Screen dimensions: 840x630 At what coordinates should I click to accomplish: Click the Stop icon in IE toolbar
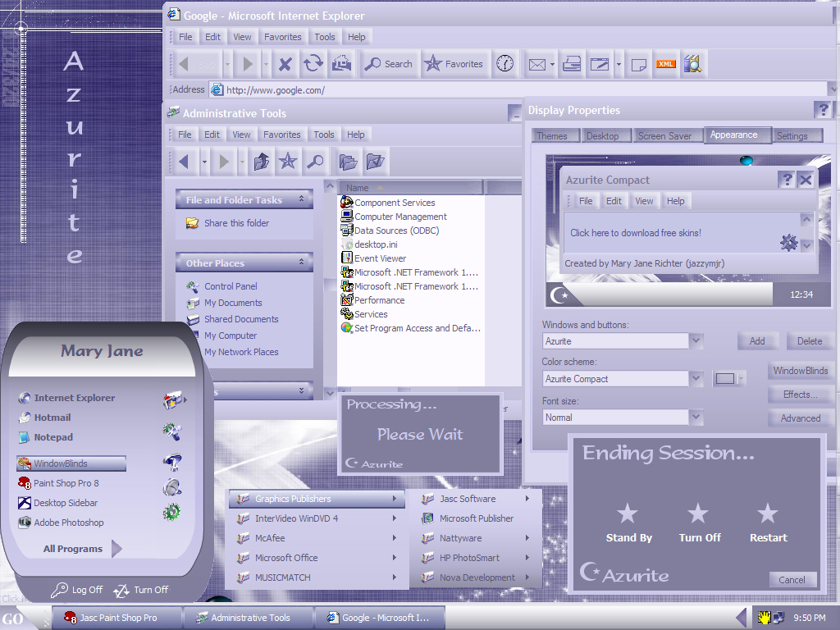point(285,64)
